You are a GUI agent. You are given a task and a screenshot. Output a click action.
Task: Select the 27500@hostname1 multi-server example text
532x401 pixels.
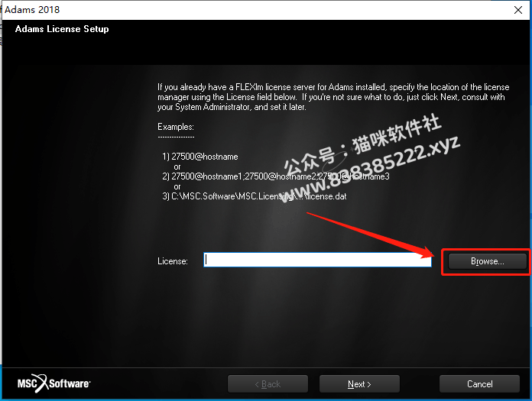coord(275,176)
